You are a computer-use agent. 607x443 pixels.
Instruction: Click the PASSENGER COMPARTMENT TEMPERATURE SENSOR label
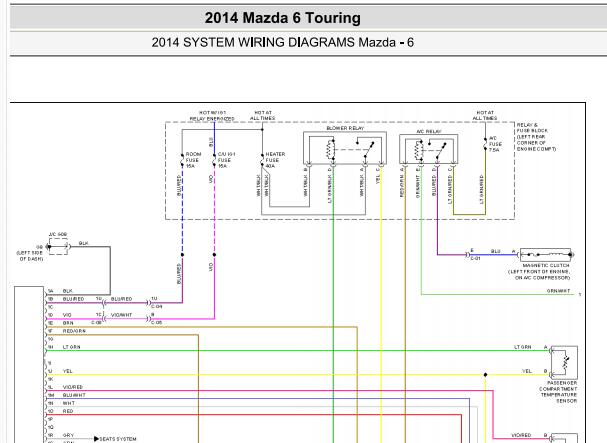558,391
